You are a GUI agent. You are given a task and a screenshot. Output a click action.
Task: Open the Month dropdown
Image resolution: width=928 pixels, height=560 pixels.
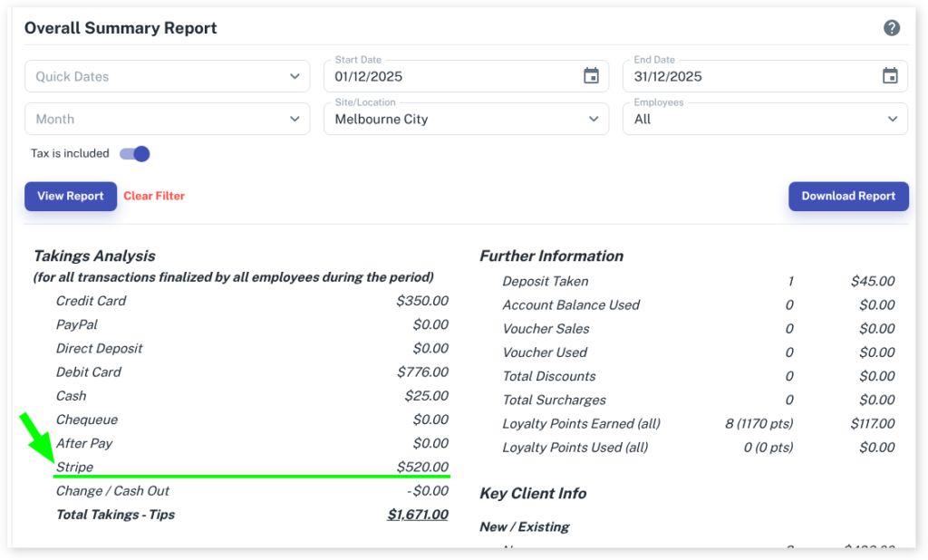click(x=168, y=119)
